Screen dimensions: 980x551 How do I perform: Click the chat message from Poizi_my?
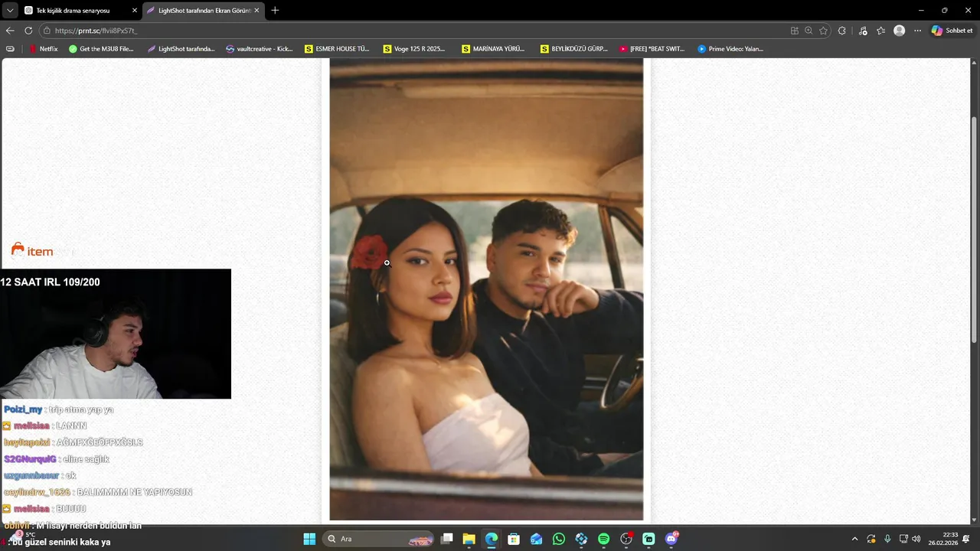(x=59, y=409)
